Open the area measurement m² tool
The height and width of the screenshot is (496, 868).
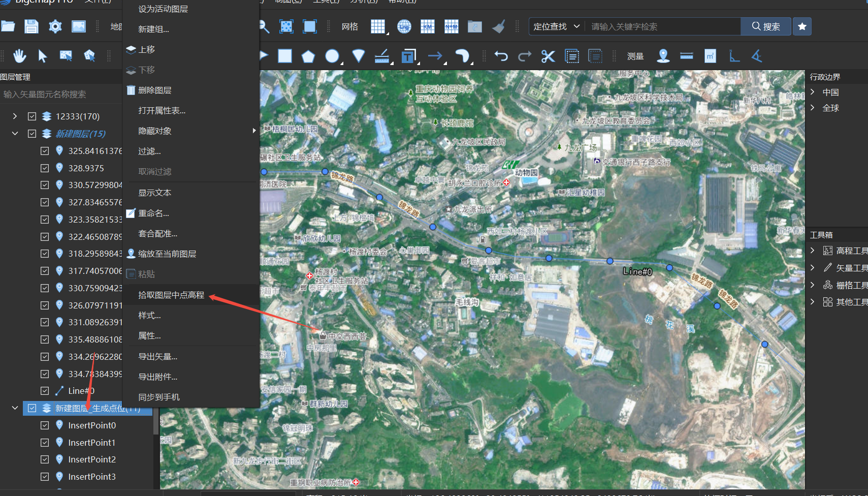(710, 56)
